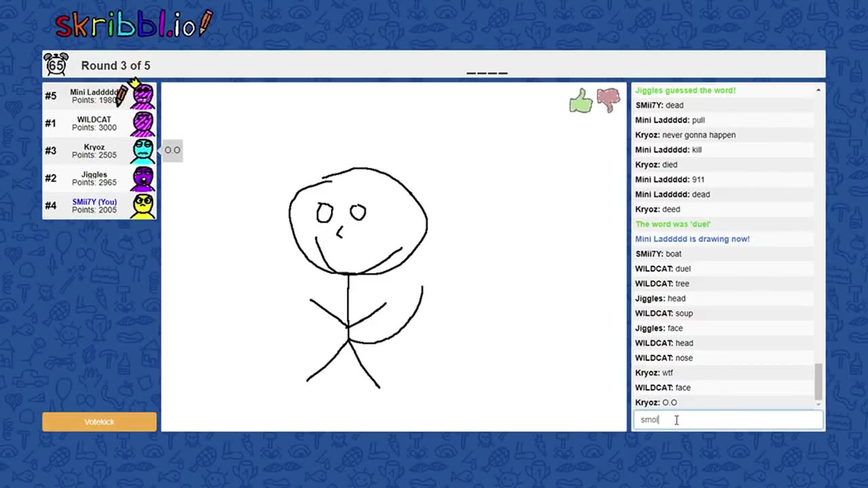Click 'Mini Laddddd: 911' chat line
The width and height of the screenshot is (868, 488).
pos(669,180)
